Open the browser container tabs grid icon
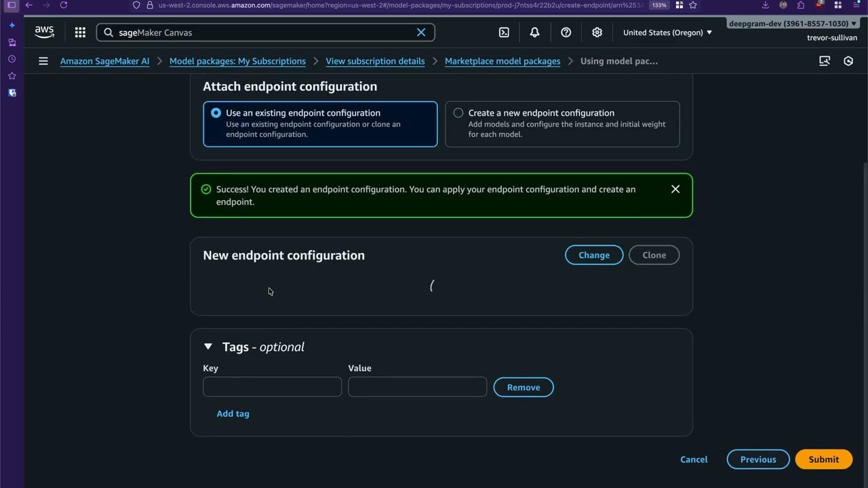868x488 pixels. click(679, 5)
